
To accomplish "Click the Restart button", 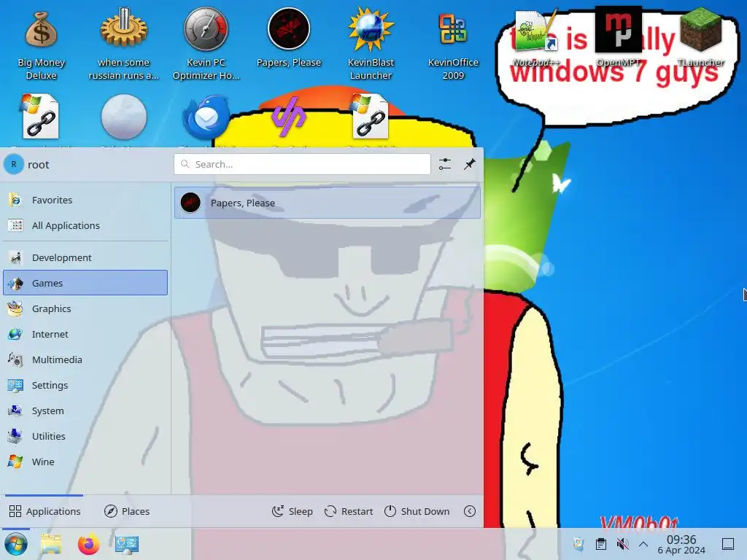I will (x=349, y=511).
